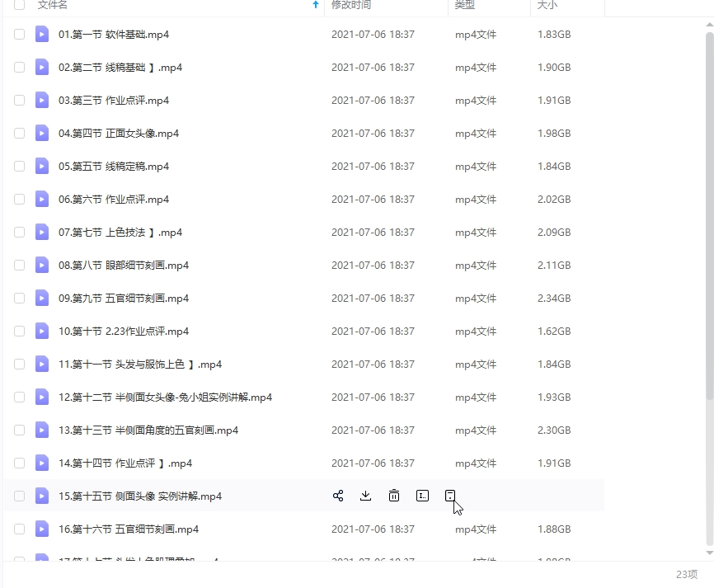Select checkbox of 06.第六节 作业点评.mp4

(19, 199)
